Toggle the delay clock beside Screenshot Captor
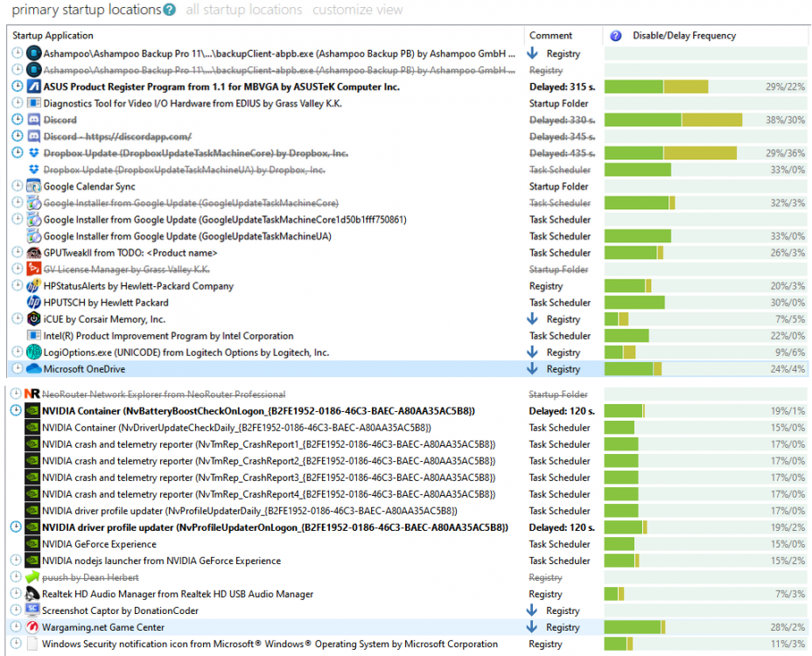The image size is (812, 656). point(17,611)
